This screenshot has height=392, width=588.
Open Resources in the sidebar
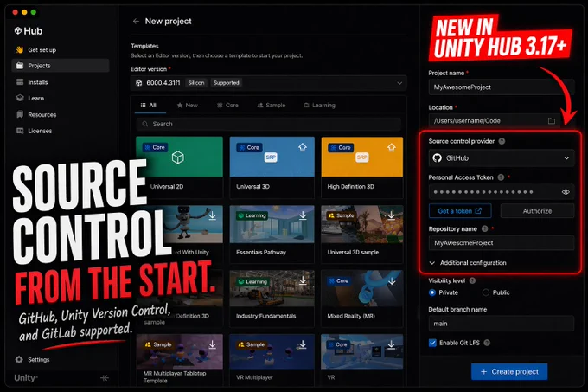point(60,115)
